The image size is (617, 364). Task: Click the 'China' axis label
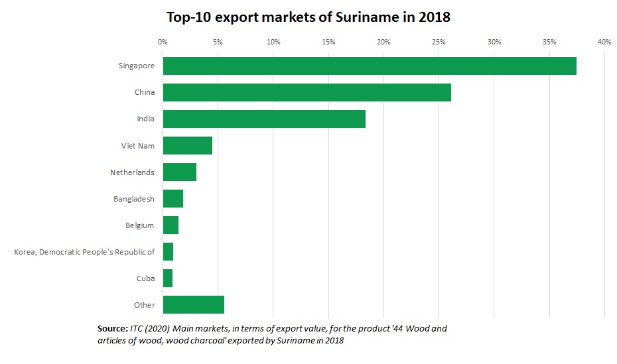pyautogui.click(x=145, y=92)
